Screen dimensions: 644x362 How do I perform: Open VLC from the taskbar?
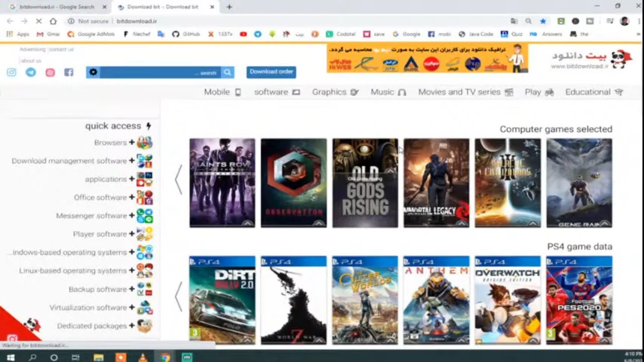tap(143, 357)
